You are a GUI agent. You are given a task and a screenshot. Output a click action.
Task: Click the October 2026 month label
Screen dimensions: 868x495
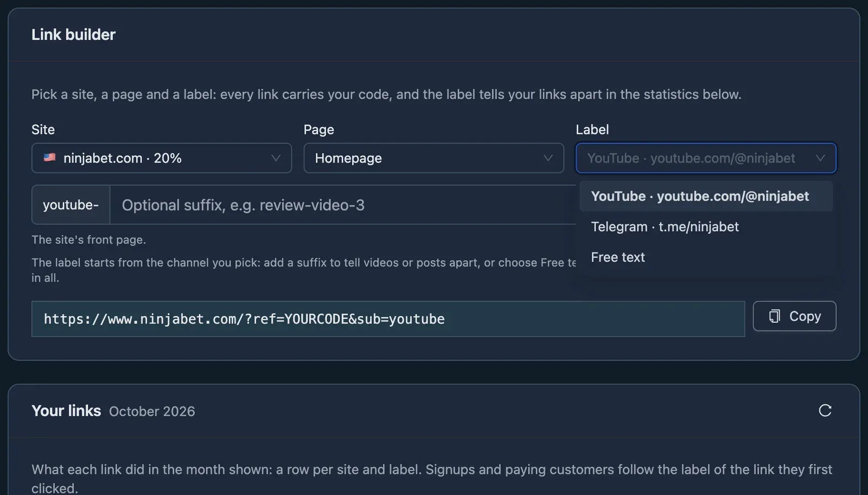click(x=152, y=411)
